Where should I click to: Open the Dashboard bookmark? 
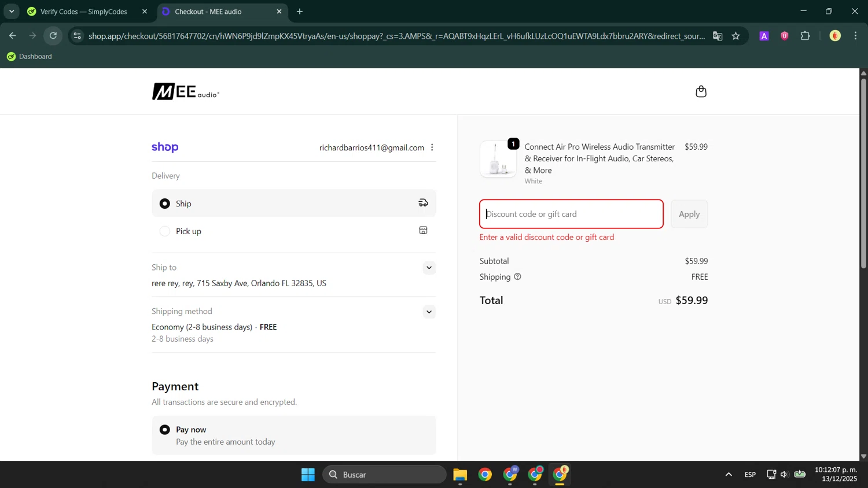tap(29, 57)
